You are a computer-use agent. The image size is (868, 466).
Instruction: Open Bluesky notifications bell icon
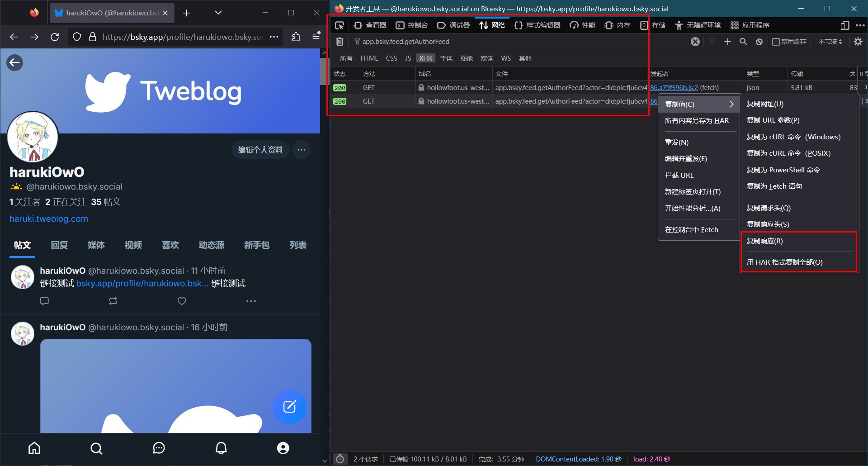pos(221,448)
